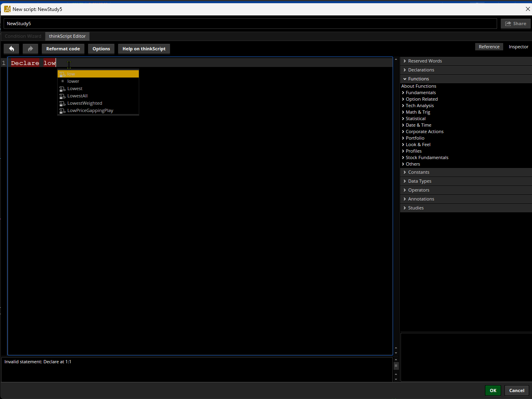Screen dimensions: 532x399
Task: Click the thinkorswim app icon in title bar
Action: point(7,9)
